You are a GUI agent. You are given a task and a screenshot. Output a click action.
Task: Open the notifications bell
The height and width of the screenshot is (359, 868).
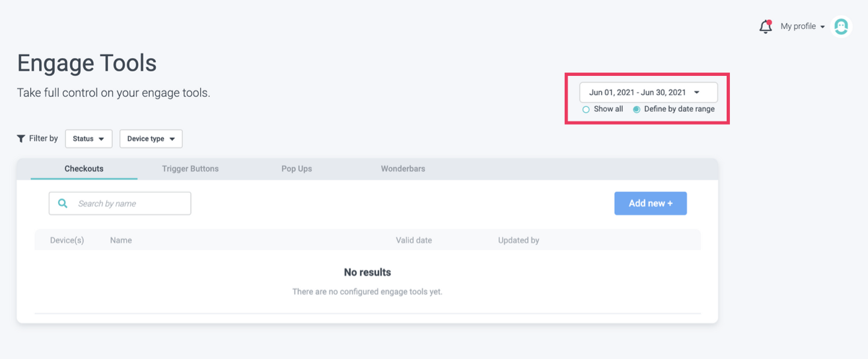click(x=765, y=27)
